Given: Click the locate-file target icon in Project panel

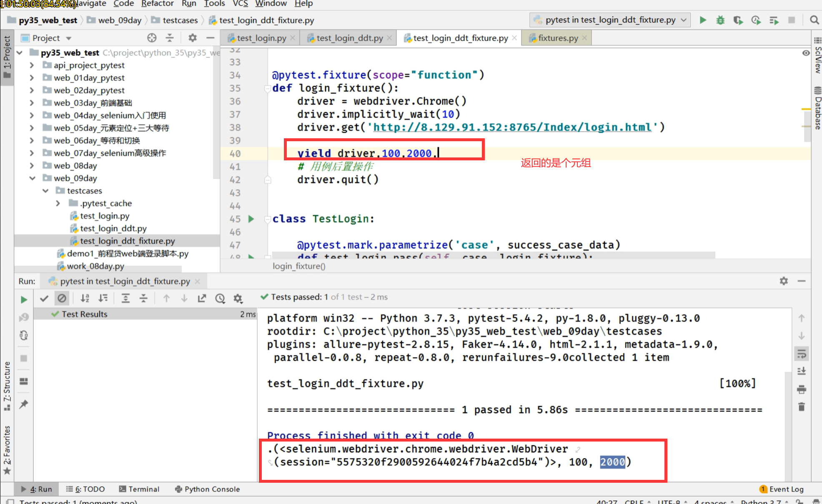Looking at the screenshot, I should coord(152,38).
